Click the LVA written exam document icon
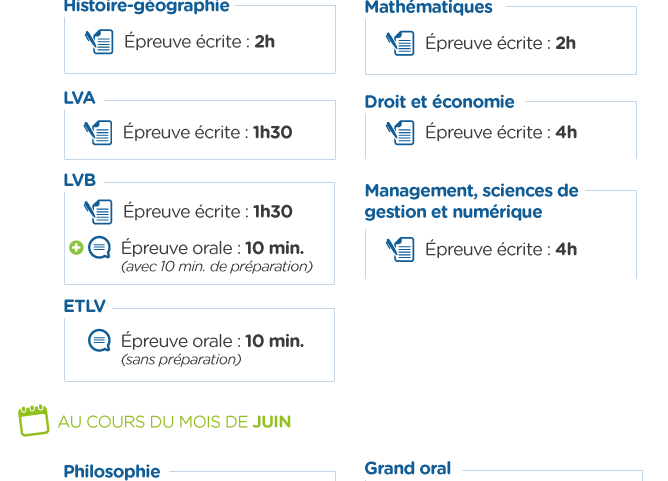The image size is (668, 481). pyautogui.click(x=98, y=132)
